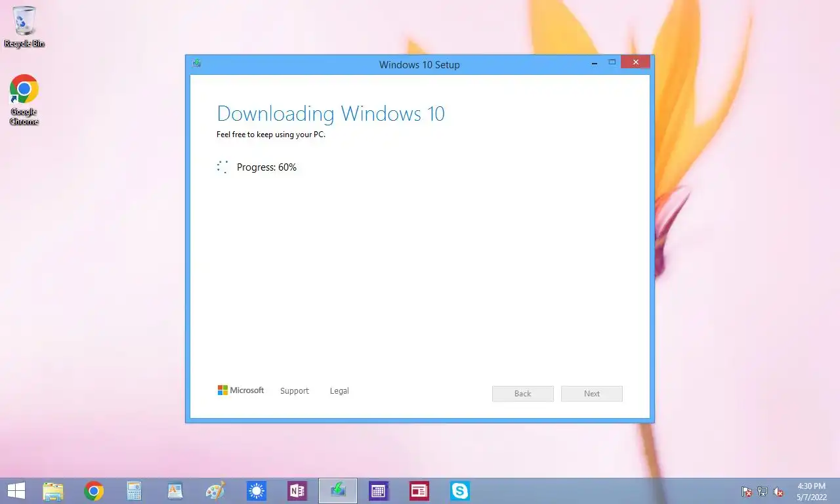Screen dimensions: 840x504
Task: Open the Action Center flag tray icon
Action: click(747, 492)
